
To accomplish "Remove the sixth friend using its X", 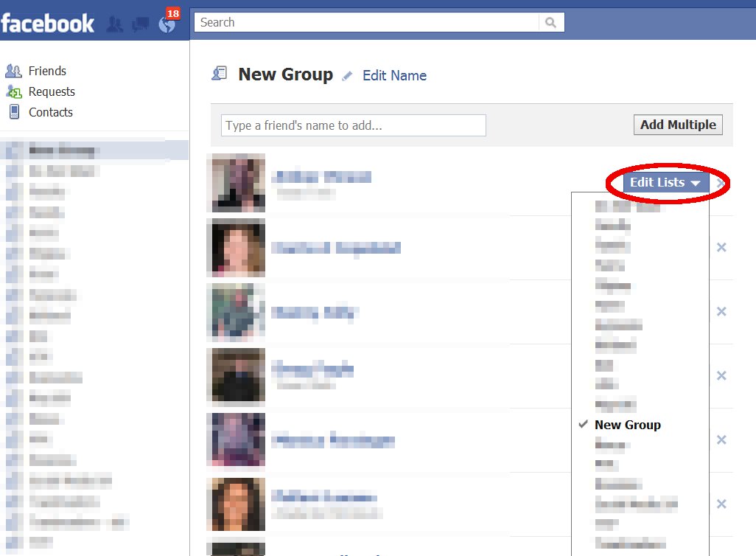I will tap(721, 504).
